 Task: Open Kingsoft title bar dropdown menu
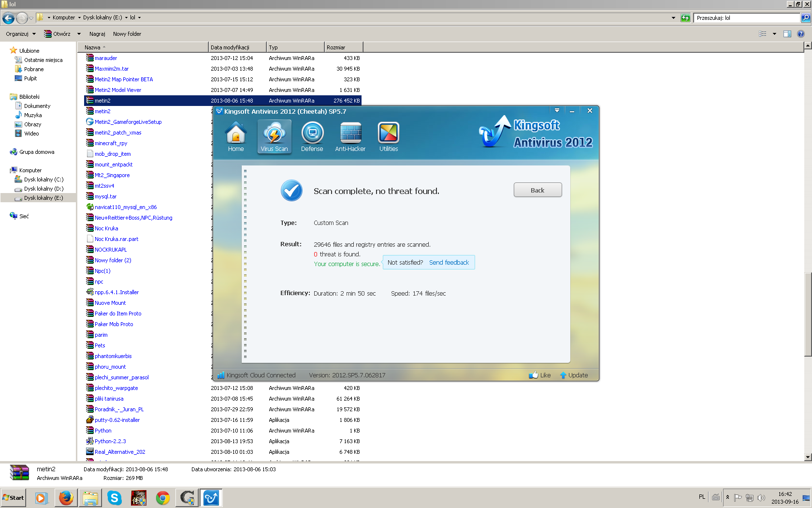557,111
